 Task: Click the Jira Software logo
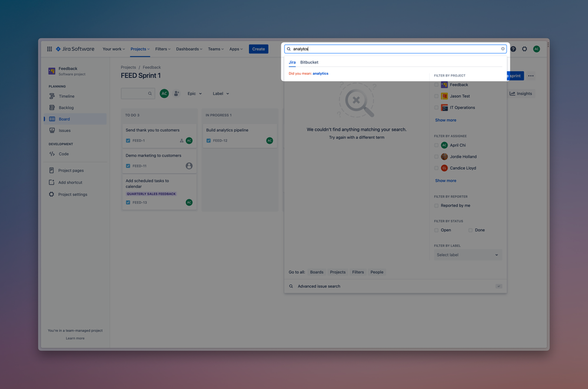pos(75,49)
